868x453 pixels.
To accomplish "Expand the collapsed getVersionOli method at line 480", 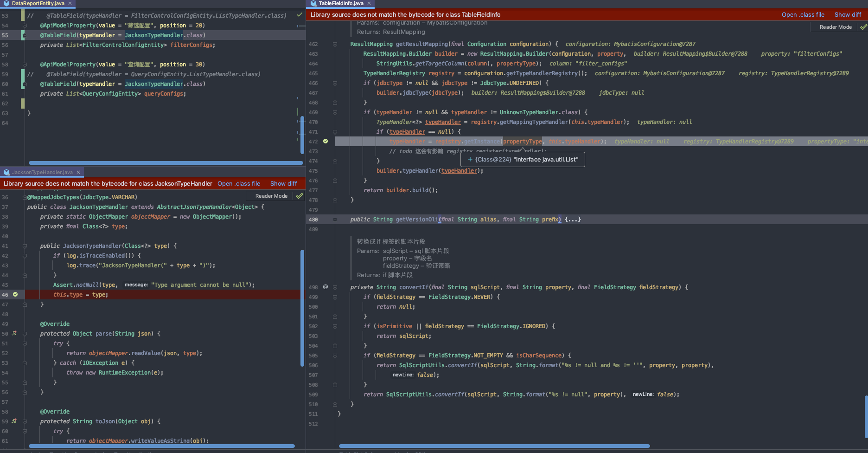I will 335,220.
